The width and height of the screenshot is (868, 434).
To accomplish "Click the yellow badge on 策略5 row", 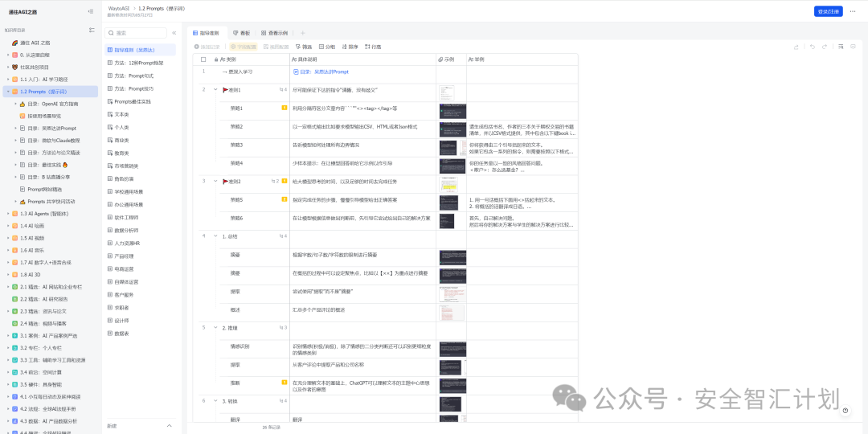I will tap(285, 199).
